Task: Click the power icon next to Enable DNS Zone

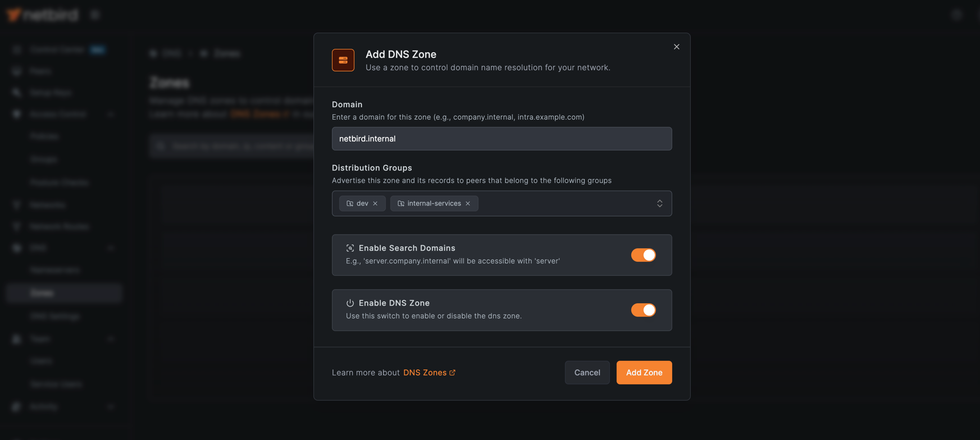Action: point(350,302)
